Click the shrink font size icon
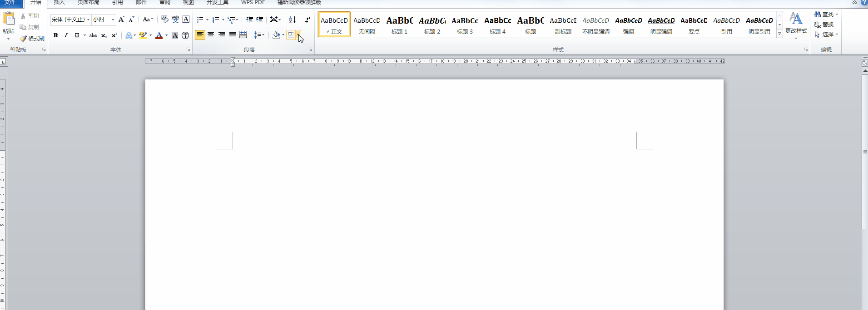 click(131, 20)
